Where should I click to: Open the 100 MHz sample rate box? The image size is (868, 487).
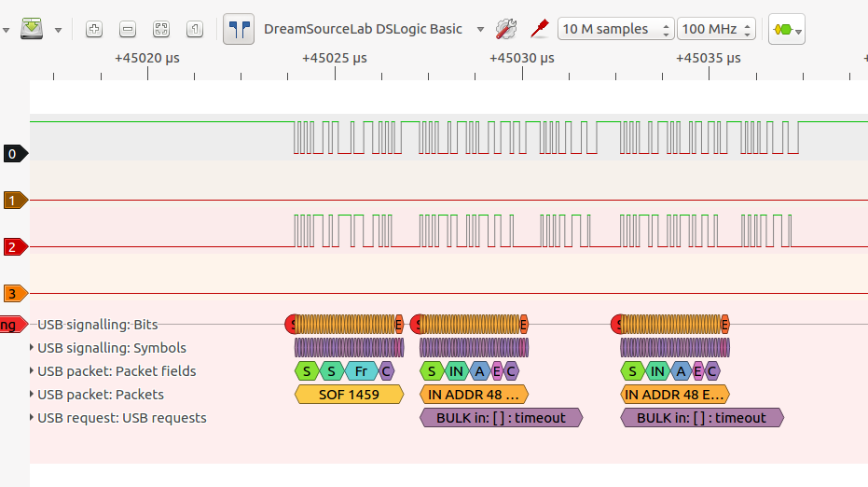point(716,29)
